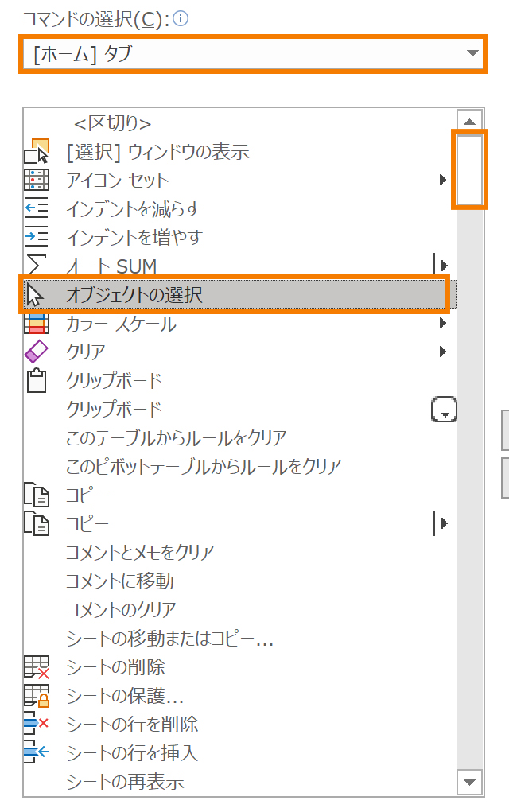
Task: Select the クリア eraser icon
Action: point(37,352)
